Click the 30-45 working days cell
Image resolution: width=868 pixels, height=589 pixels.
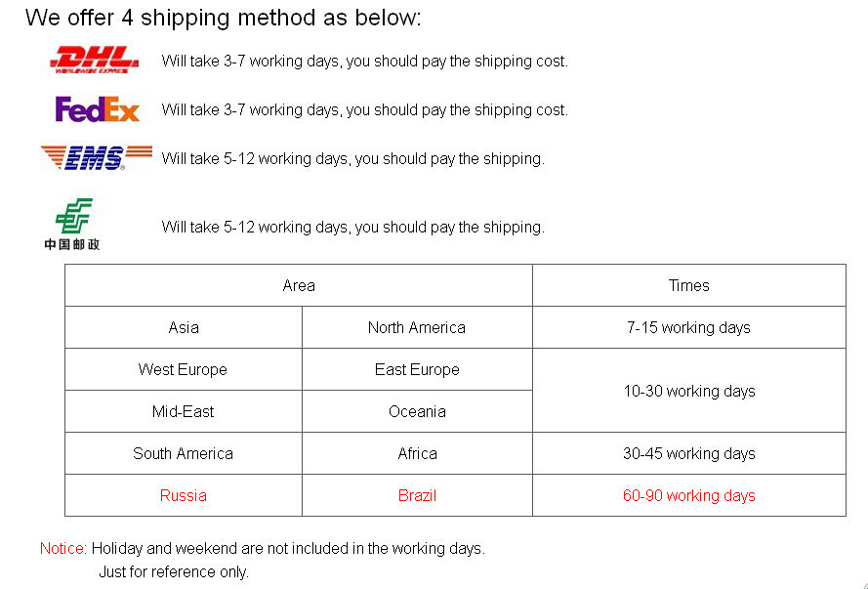coord(688,454)
